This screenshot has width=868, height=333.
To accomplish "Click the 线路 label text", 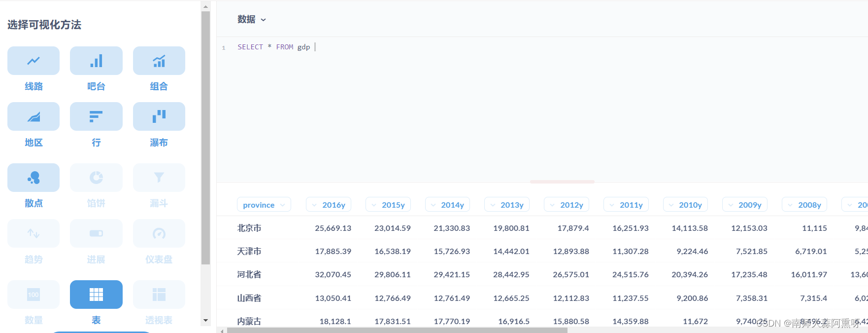I will 33,86.
